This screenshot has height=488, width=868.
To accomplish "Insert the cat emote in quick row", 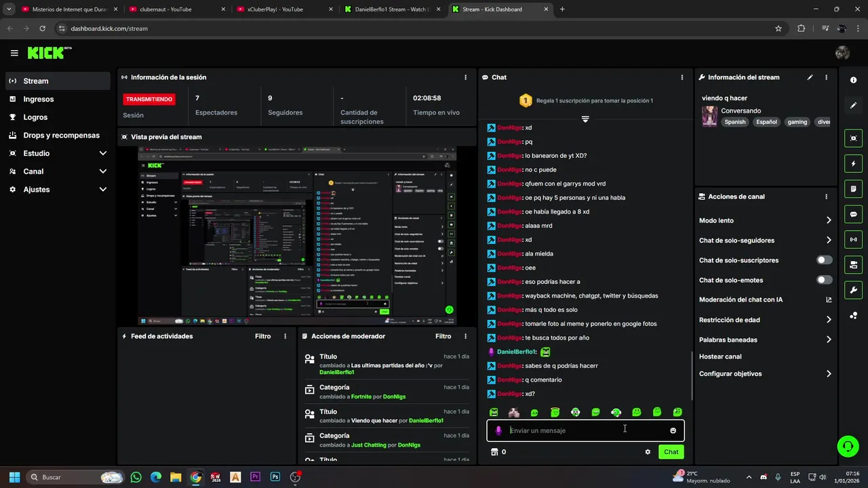I will click(514, 412).
